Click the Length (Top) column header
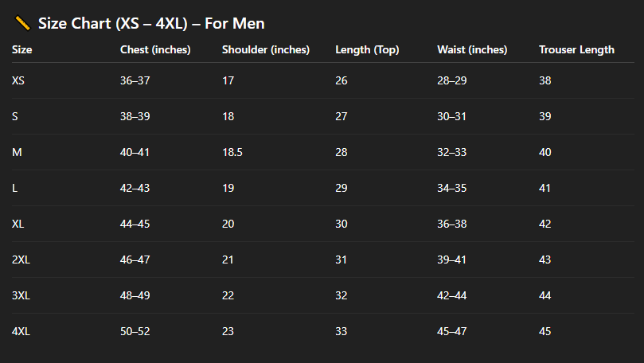This screenshot has width=644, height=363. 367,49
